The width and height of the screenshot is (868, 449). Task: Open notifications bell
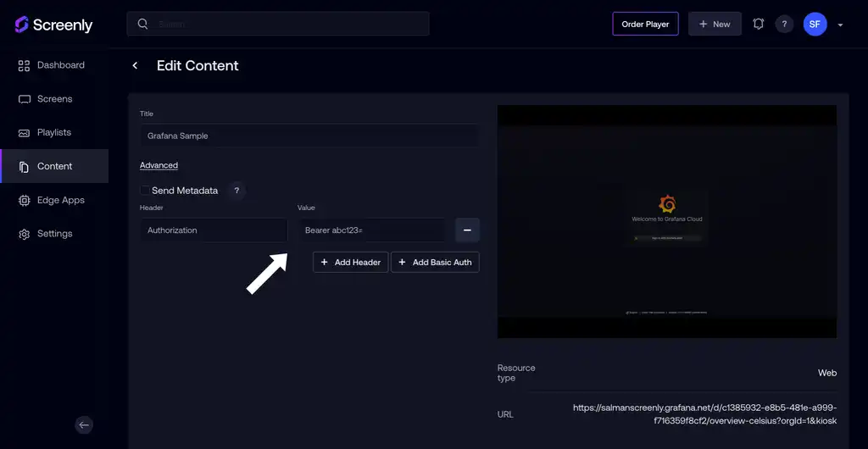pos(759,24)
